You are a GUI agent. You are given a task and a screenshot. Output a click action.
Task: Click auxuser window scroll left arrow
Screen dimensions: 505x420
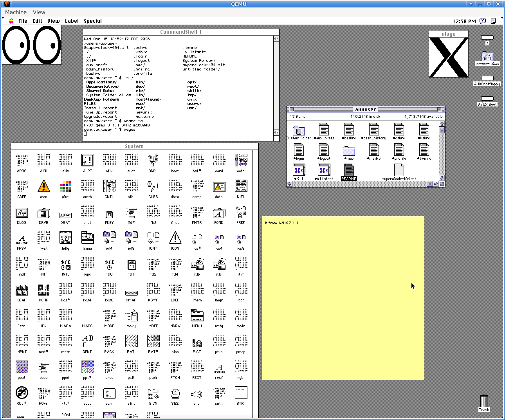289,184
